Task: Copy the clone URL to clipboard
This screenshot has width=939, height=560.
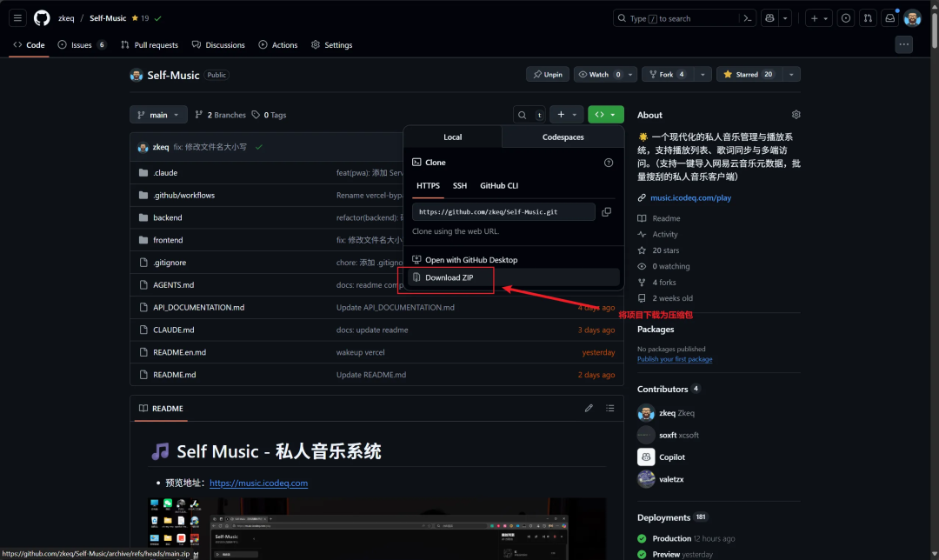Action: (x=607, y=211)
